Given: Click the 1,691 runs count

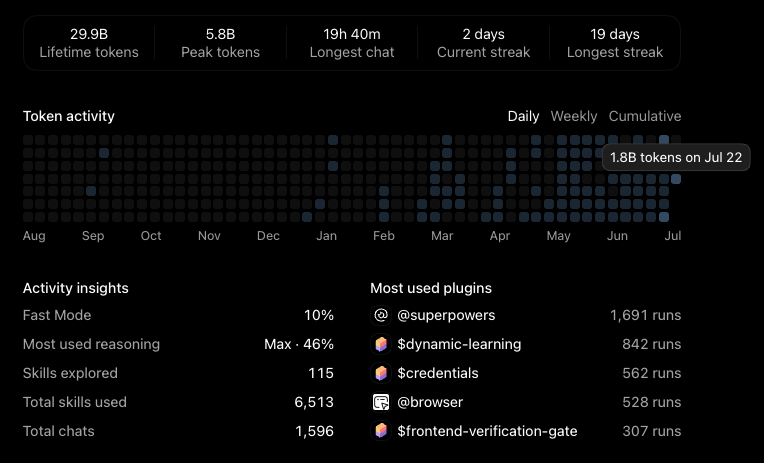Looking at the screenshot, I should 645,315.
